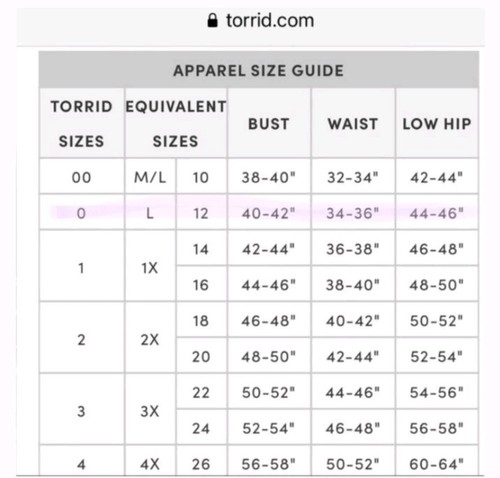Select the 2X equivalent size cell
Screen dimensions: 500x478
coord(150,339)
